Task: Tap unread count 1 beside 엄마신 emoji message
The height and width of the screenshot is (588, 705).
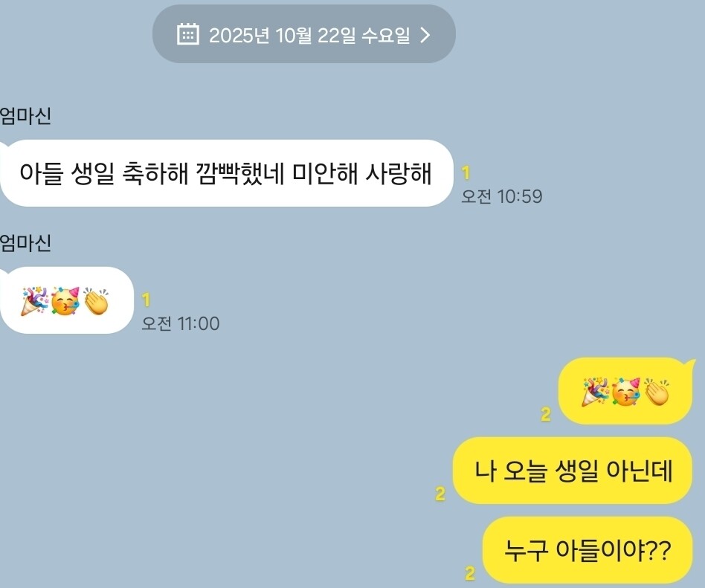Action: click(x=146, y=300)
